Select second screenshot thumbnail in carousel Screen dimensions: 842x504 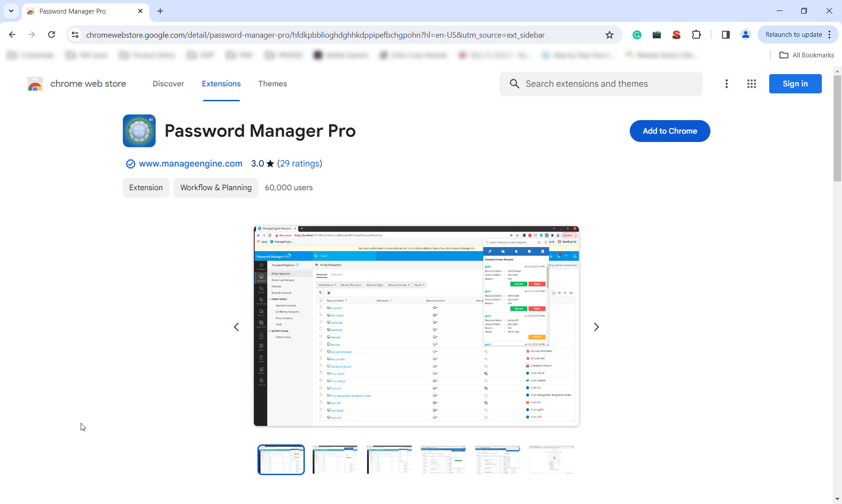334,460
